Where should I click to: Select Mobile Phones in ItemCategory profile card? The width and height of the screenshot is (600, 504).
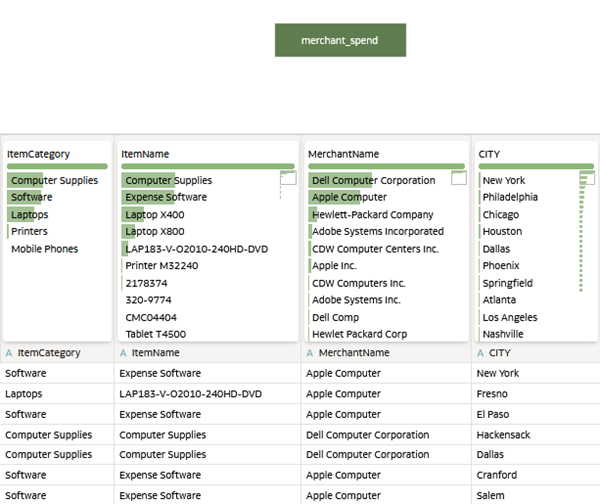coord(45,249)
